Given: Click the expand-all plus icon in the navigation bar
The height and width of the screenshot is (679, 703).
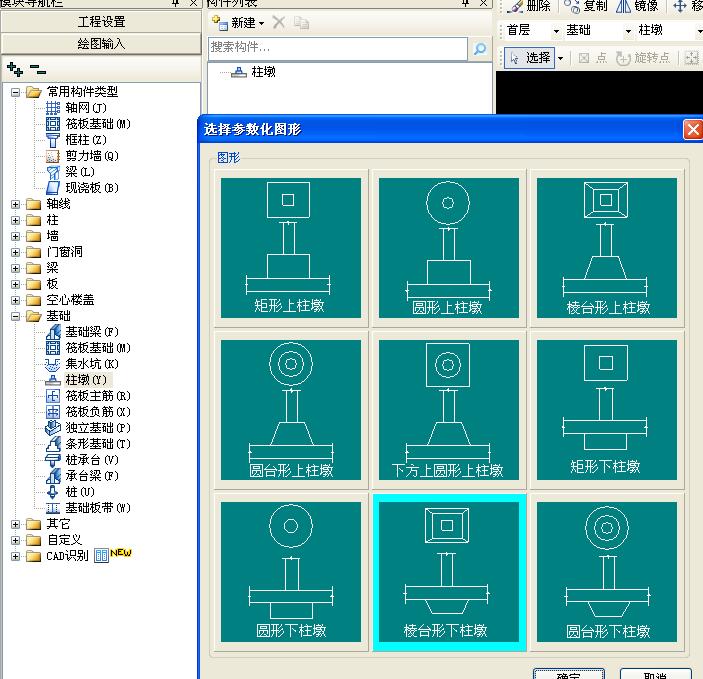Looking at the screenshot, I should (15, 69).
